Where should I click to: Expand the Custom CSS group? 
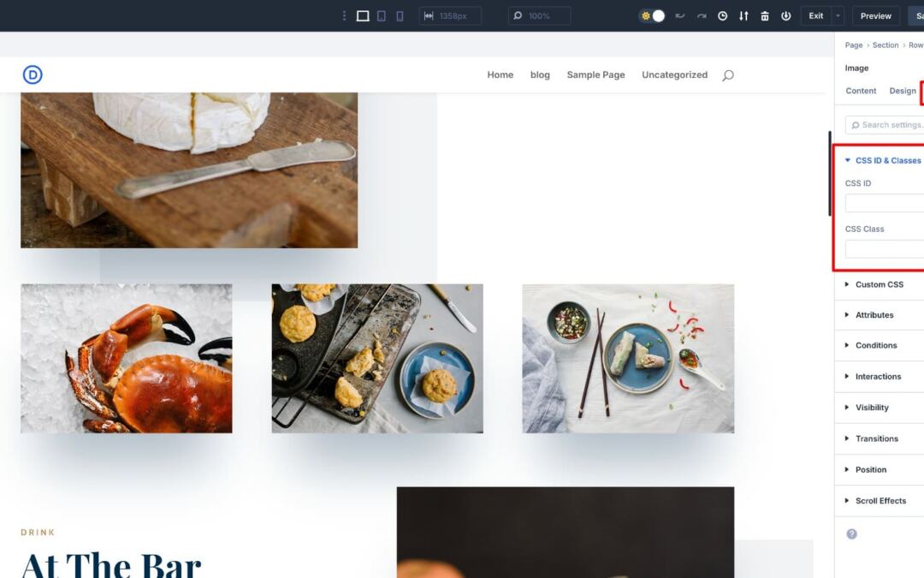point(880,284)
